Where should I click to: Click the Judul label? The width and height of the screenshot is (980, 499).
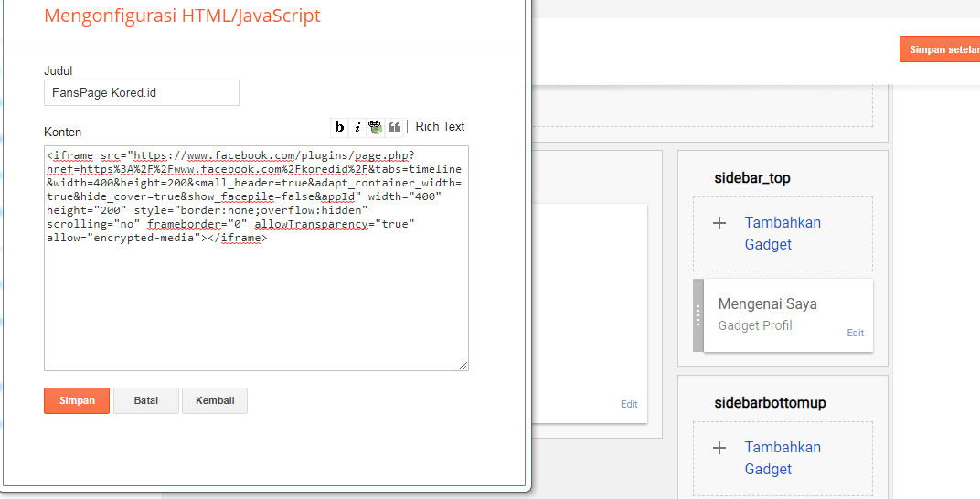(x=59, y=70)
